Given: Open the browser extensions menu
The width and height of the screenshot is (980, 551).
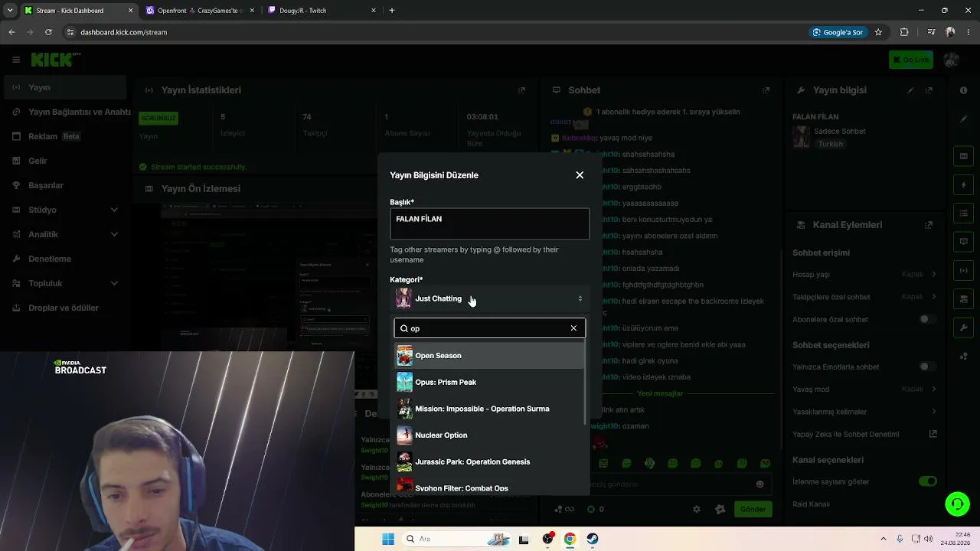Looking at the screenshot, I should pyautogui.click(x=904, y=32).
